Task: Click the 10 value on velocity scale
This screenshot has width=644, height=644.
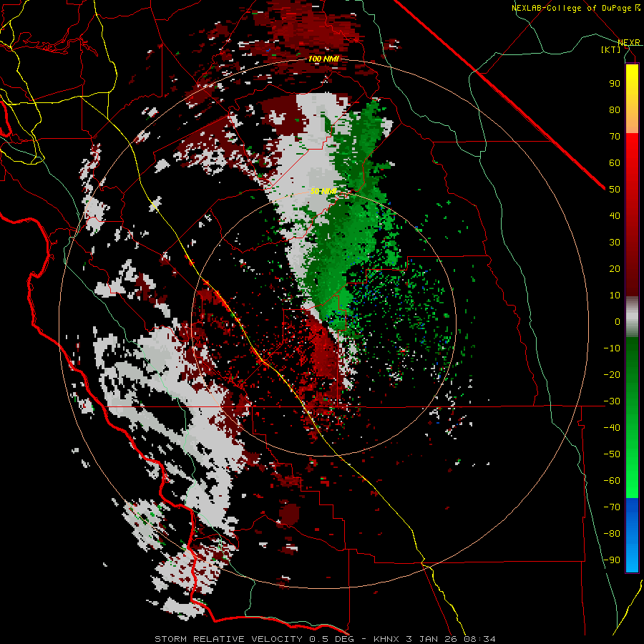Action: click(x=615, y=296)
